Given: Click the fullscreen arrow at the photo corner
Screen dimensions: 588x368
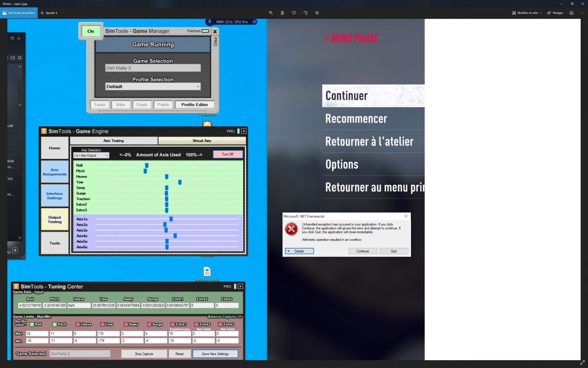Looking at the screenshot, I should [x=582, y=362].
